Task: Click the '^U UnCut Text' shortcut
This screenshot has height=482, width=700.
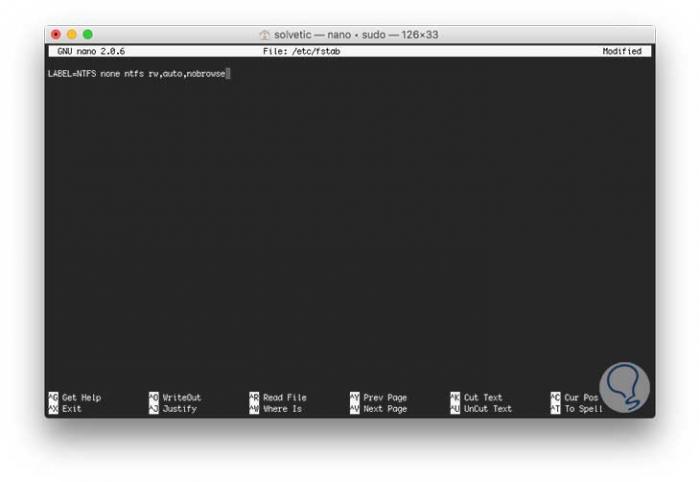Action: (x=481, y=409)
